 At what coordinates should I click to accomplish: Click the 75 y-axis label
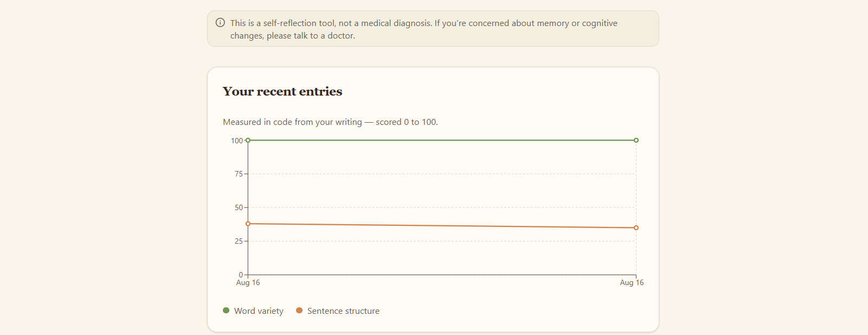tap(239, 174)
